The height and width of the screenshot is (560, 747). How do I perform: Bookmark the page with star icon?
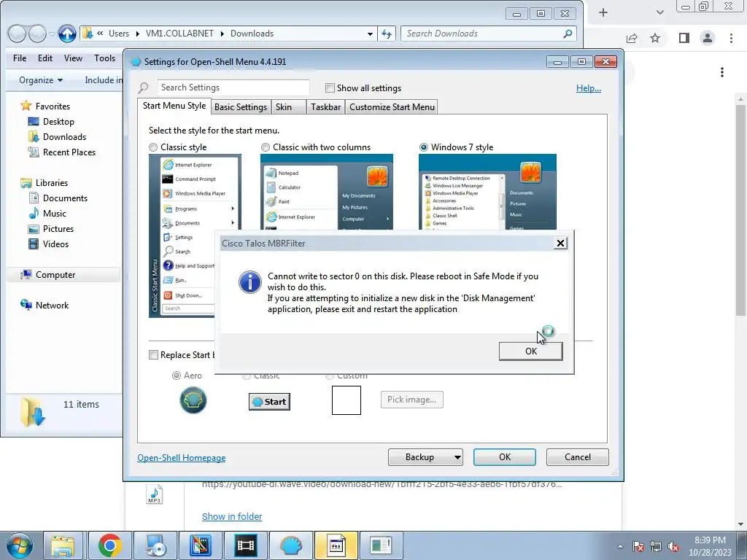point(655,38)
